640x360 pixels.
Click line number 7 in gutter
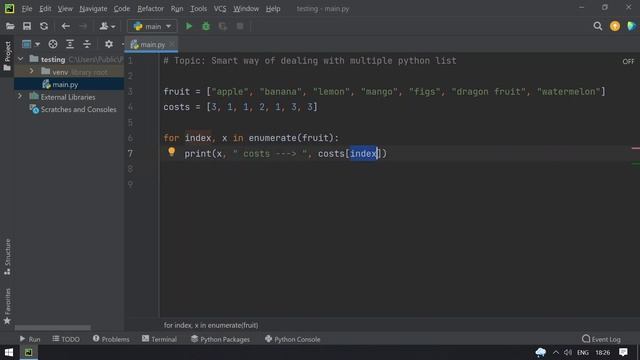pyautogui.click(x=130, y=153)
